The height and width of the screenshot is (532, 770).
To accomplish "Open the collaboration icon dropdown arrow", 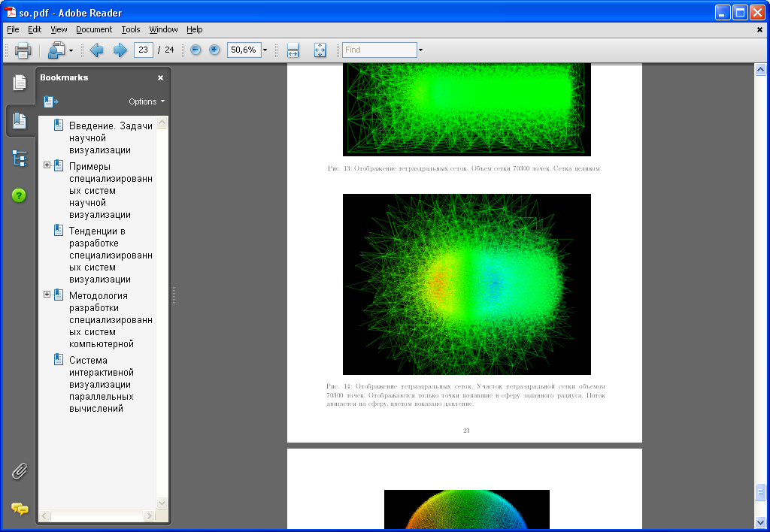I will click(71, 50).
